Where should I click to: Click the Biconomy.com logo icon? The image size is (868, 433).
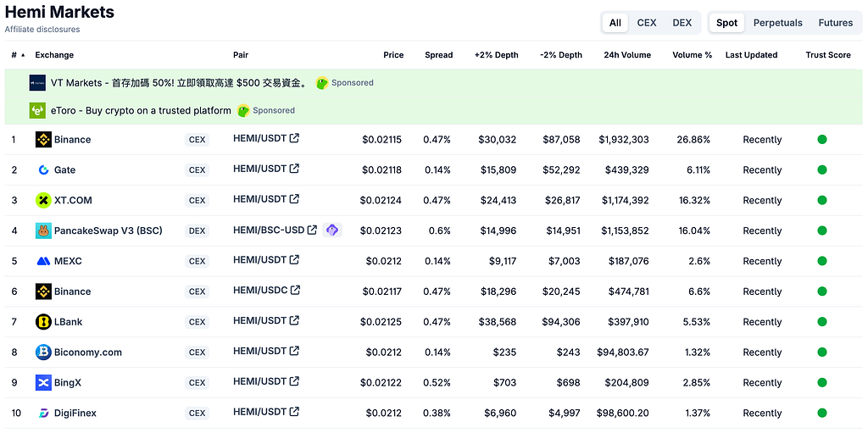tap(43, 353)
